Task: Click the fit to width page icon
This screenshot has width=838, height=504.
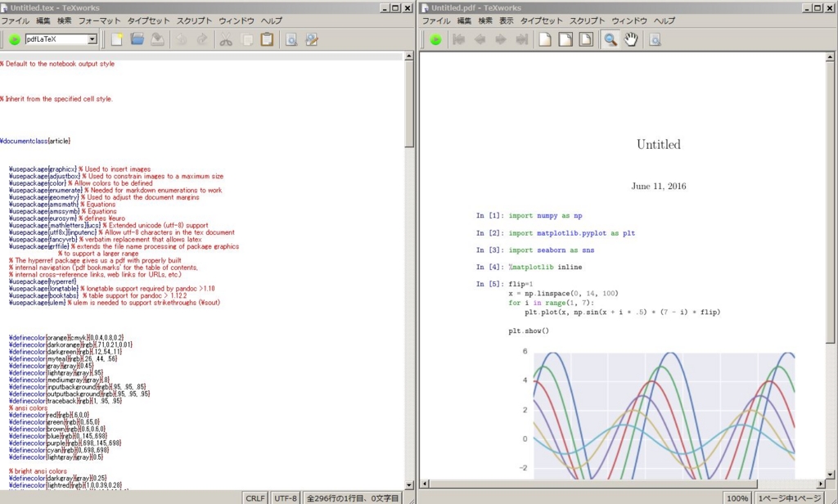Action: coord(565,39)
